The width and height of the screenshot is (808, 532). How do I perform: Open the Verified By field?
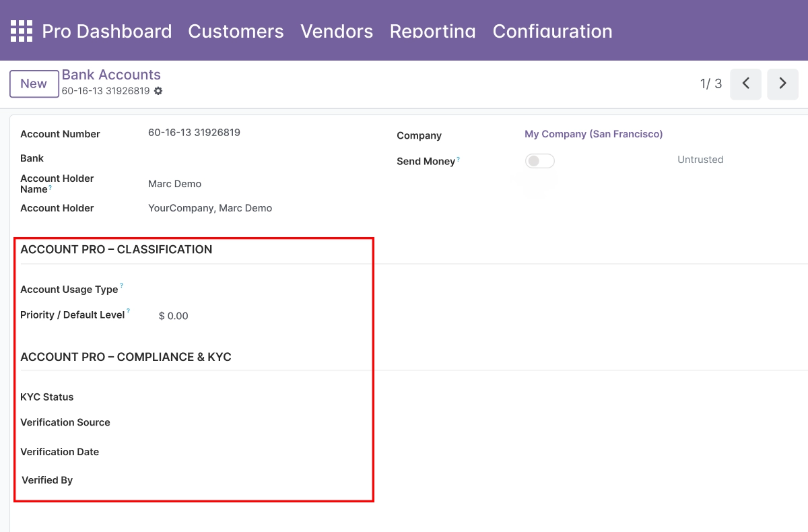click(x=259, y=480)
